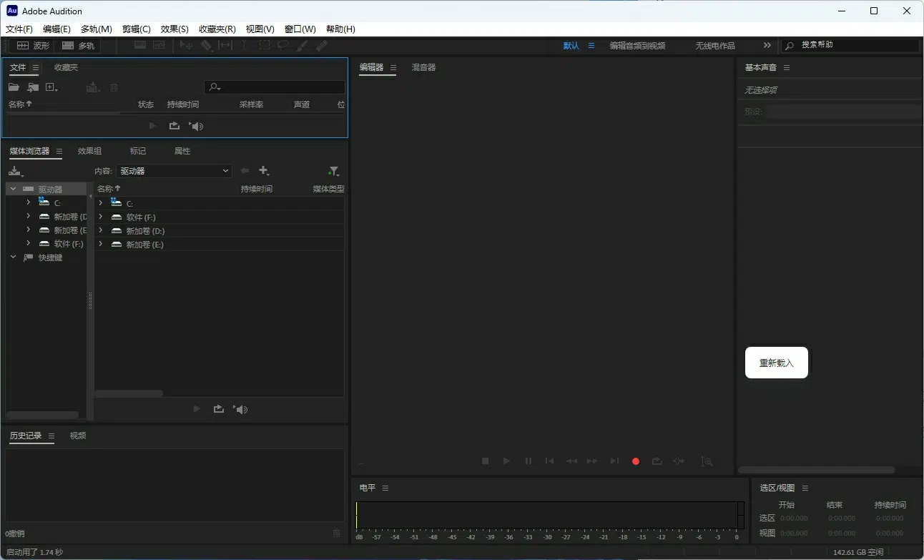Click the horizontal scrollbar under 基本声音 panel
This screenshot has width=924, height=560.
[x=815, y=470]
